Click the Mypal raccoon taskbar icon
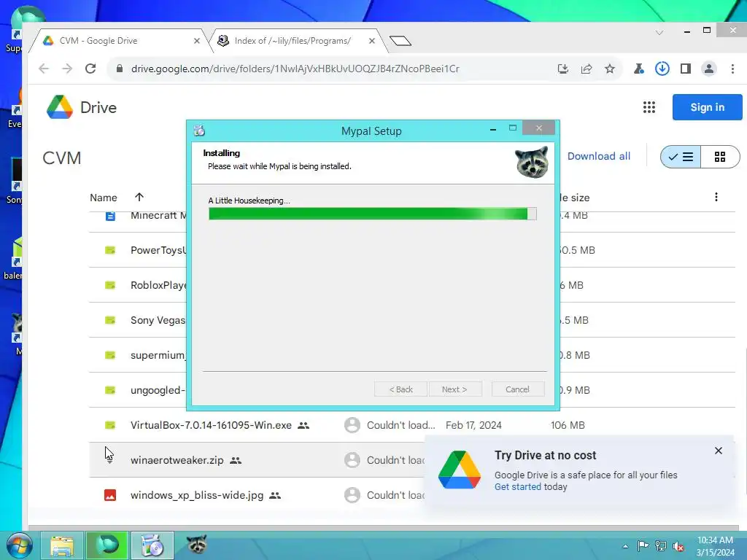Image resolution: width=747 pixels, height=560 pixels. pyautogui.click(x=197, y=545)
